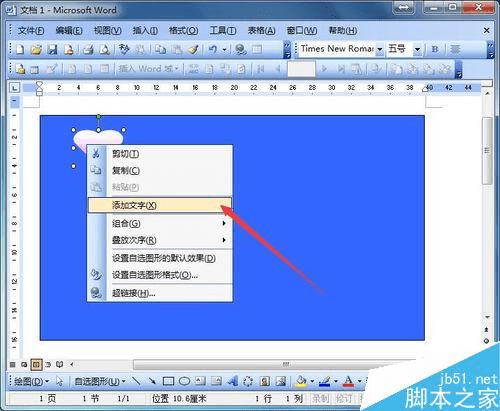This screenshot has width=500, height=411.
Task: Click the Copy icon in the Standard toolbar
Action: [x=161, y=50]
